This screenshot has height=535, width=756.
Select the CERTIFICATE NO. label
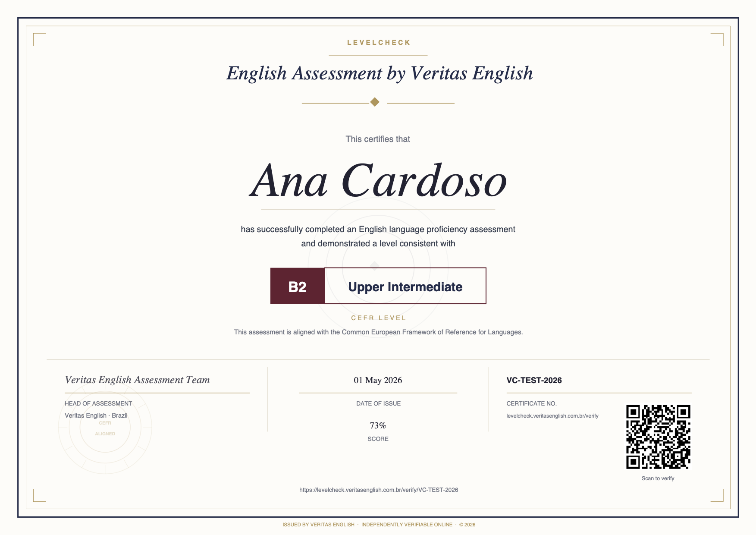(531, 403)
